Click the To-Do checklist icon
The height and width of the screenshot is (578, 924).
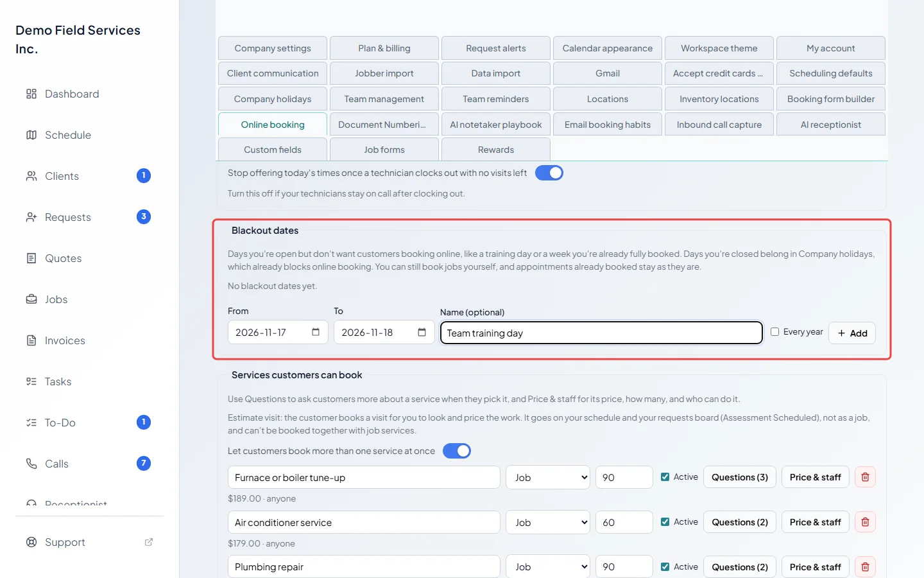click(31, 423)
